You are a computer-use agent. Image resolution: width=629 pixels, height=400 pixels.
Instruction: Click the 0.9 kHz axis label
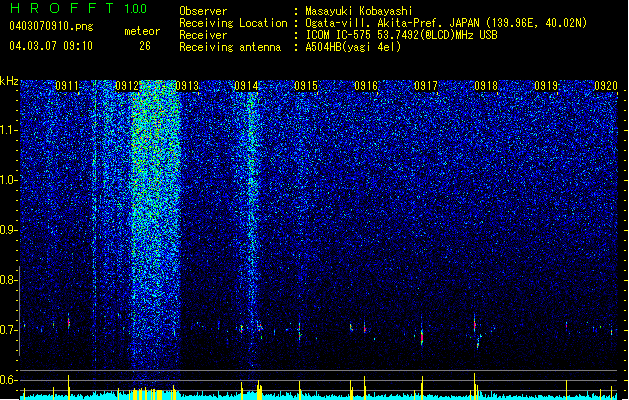tap(8, 230)
